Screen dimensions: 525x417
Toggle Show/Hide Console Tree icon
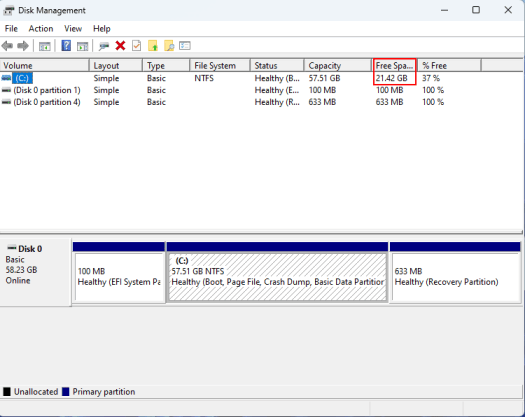(45, 46)
